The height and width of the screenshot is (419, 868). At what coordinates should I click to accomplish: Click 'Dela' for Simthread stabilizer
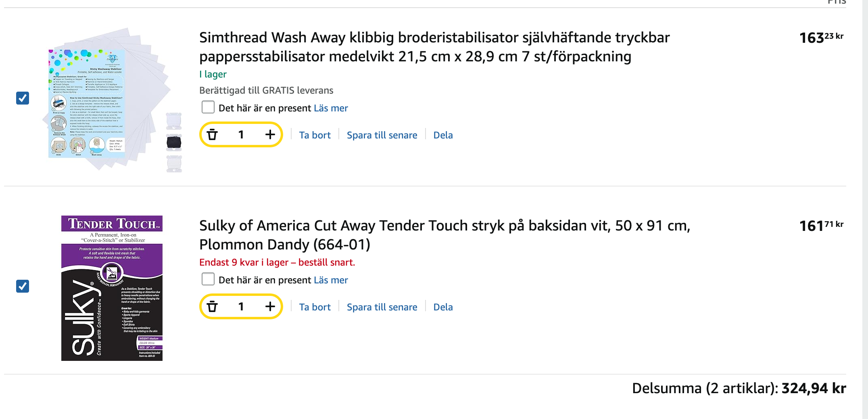[443, 135]
